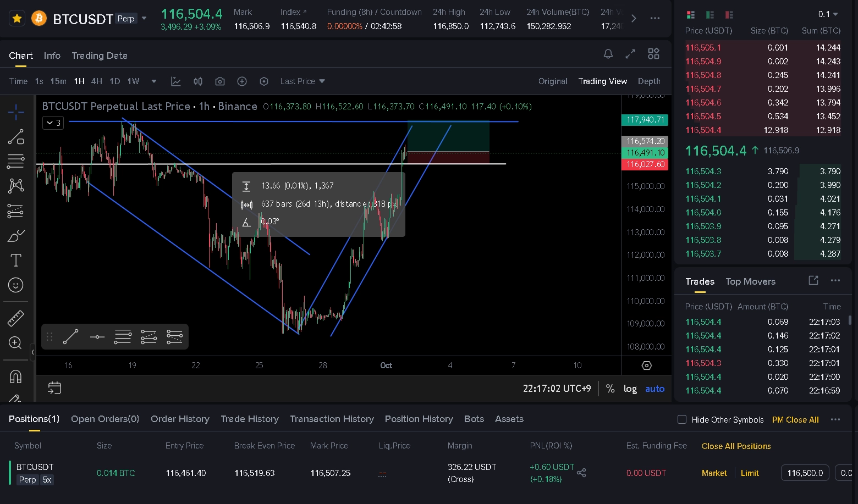
Task: Select the 4H time interval
Action: pyautogui.click(x=97, y=81)
